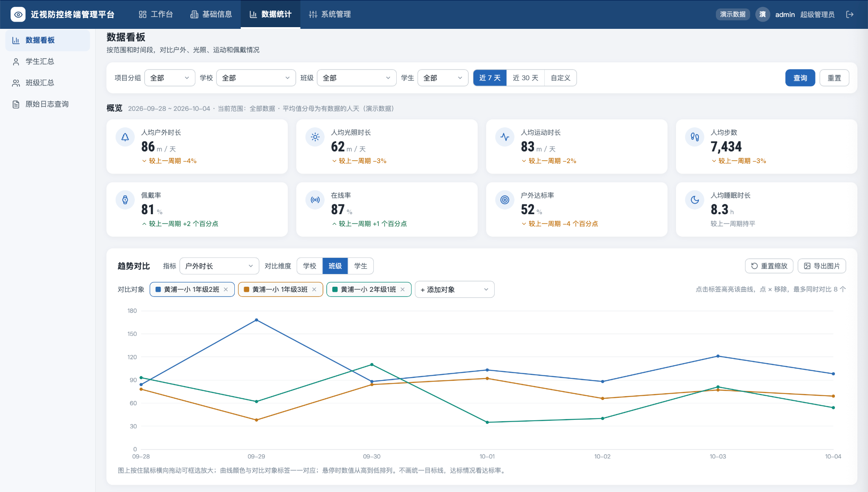The image size is (868, 492).
Task: Select the 近 30 天 time range
Action: tap(526, 78)
